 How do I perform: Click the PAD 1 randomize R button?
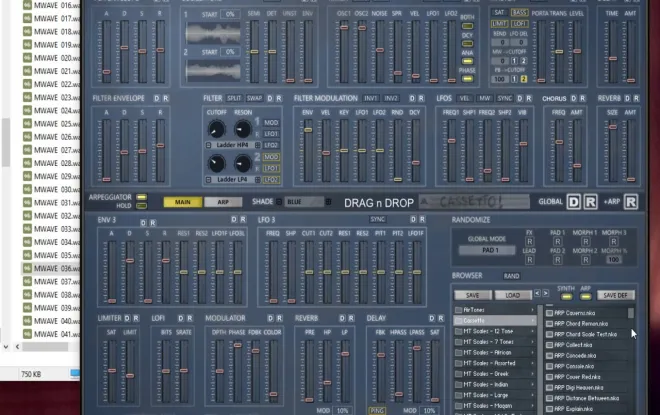coord(557,242)
